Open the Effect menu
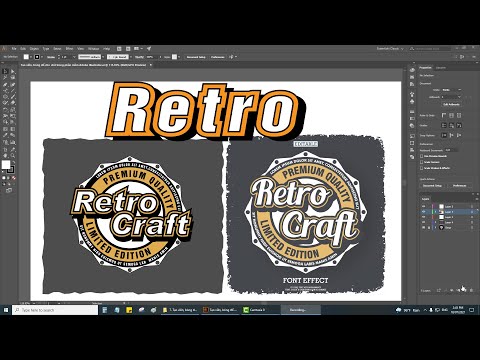The width and height of the screenshot is (480, 360). coord(69,49)
